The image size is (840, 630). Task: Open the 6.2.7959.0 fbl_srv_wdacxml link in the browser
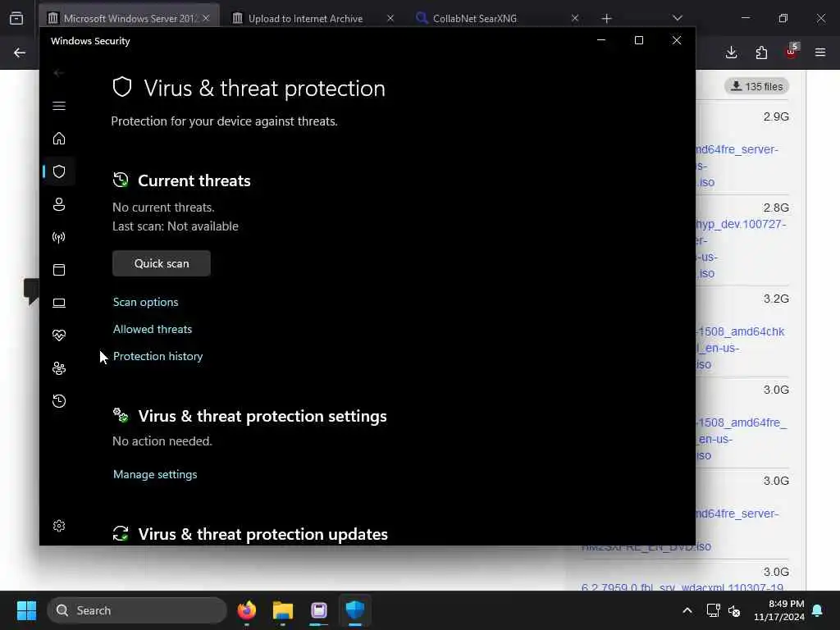(x=682, y=587)
